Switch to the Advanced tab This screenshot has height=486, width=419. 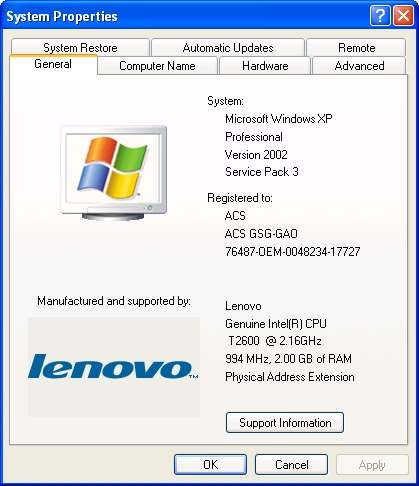359,66
